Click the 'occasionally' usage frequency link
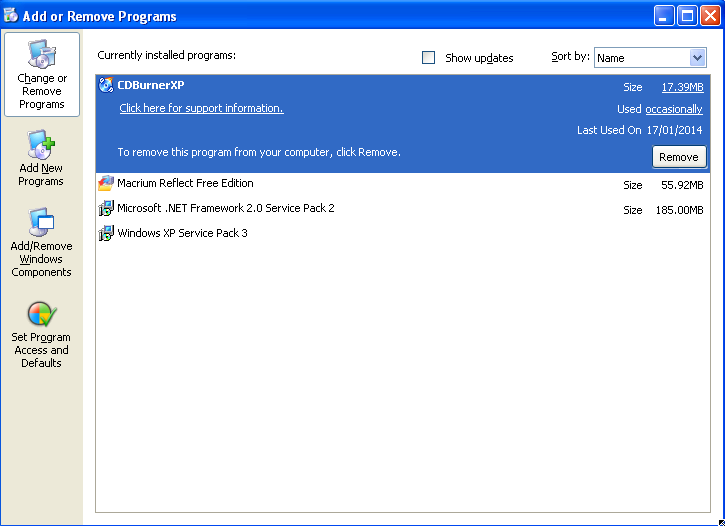Image resolution: width=725 pixels, height=526 pixels. pos(673,109)
